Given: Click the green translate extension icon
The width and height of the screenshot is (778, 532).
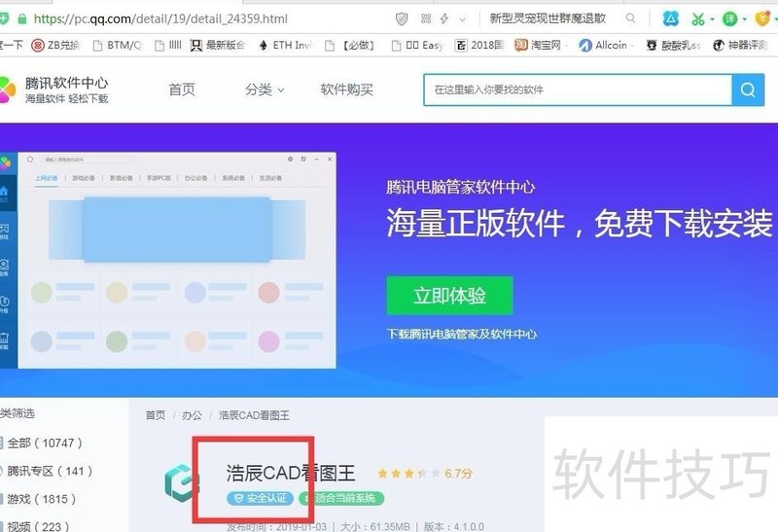Looking at the screenshot, I should (x=730, y=19).
